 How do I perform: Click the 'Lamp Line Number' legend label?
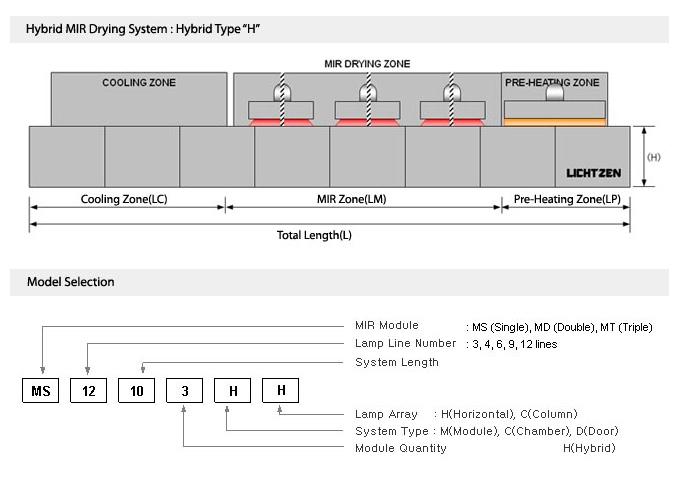click(x=405, y=343)
